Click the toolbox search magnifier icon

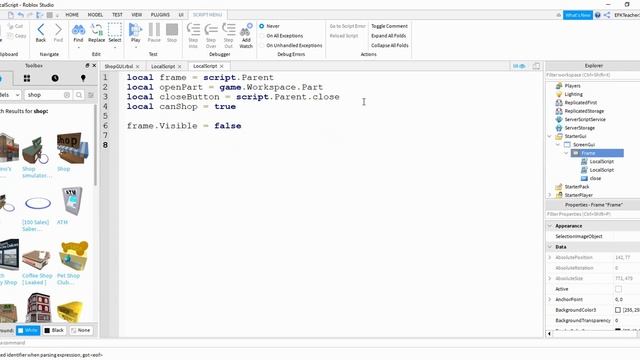[x=79, y=95]
